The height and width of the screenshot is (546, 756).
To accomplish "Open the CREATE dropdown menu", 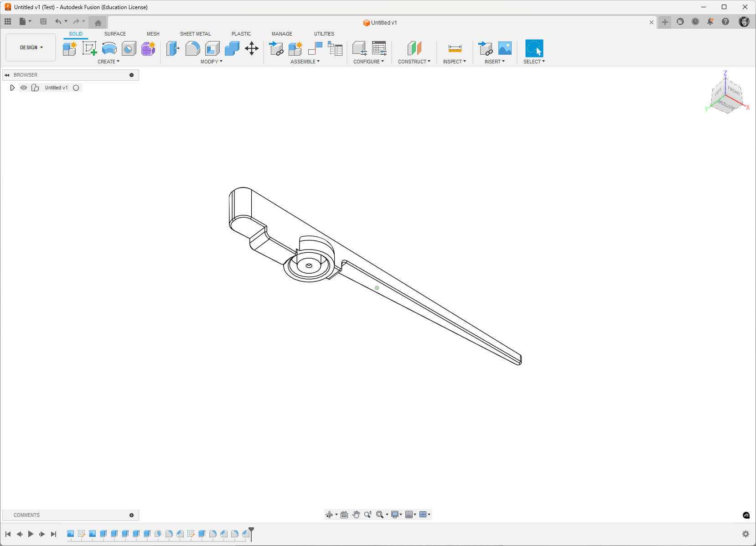I will [109, 62].
